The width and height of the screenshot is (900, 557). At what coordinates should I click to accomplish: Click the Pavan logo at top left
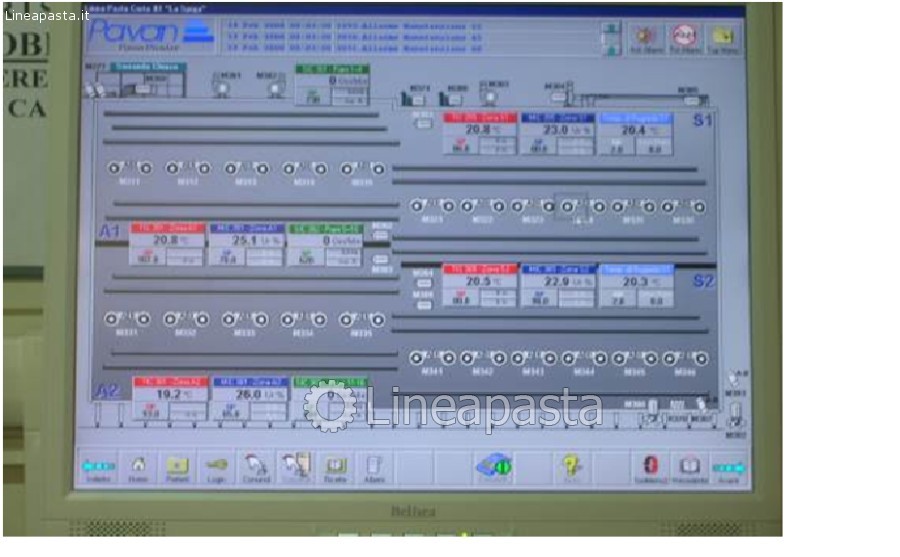click(x=150, y=34)
